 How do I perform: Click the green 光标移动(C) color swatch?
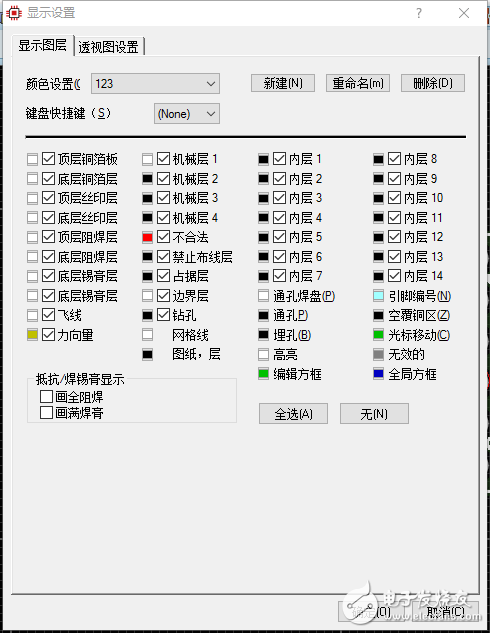pyautogui.click(x=378, y=335)
